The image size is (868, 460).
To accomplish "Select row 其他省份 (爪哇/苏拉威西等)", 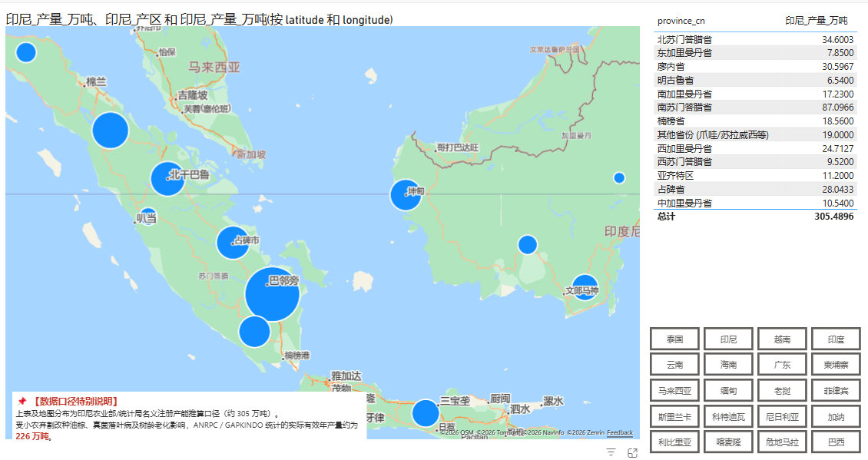I will [755, 134].
